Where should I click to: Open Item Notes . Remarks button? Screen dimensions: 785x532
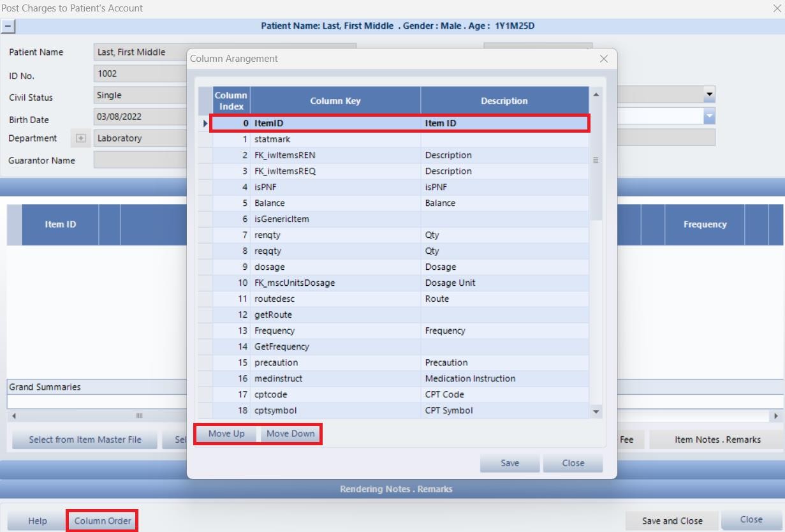coord(717,440)
